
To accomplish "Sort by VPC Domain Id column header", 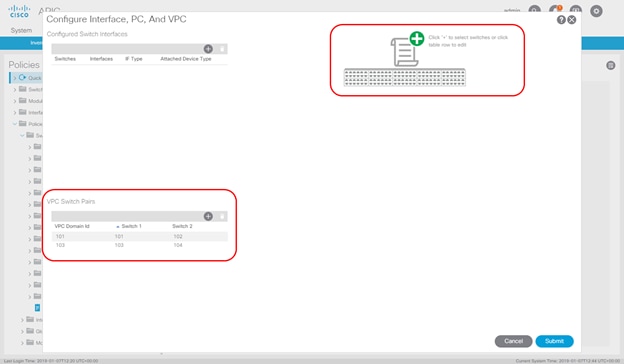I will point(72,226).
